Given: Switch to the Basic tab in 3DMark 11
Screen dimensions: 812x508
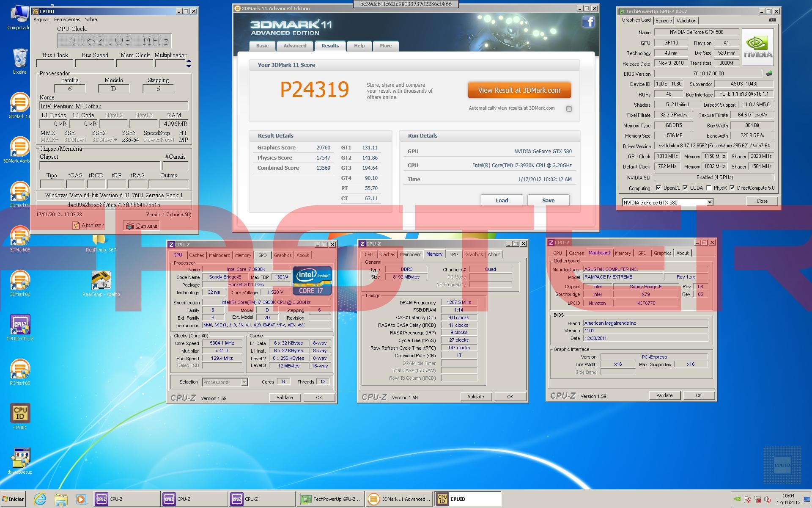Looking at the screenshot, I should [262, 46].
